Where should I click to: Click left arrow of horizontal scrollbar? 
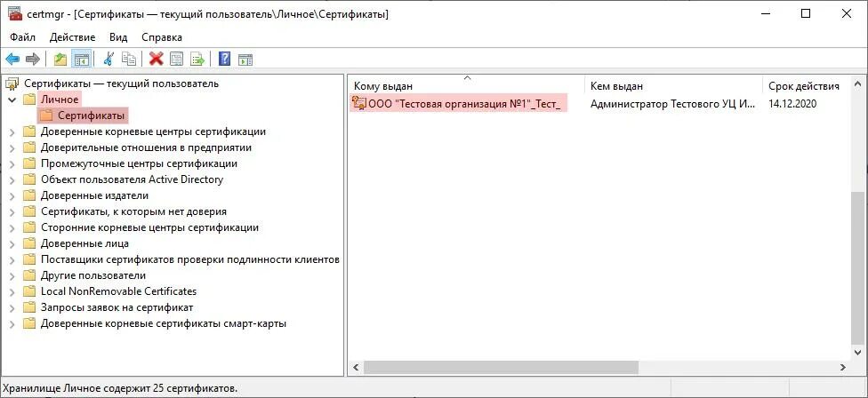(356, 368)
